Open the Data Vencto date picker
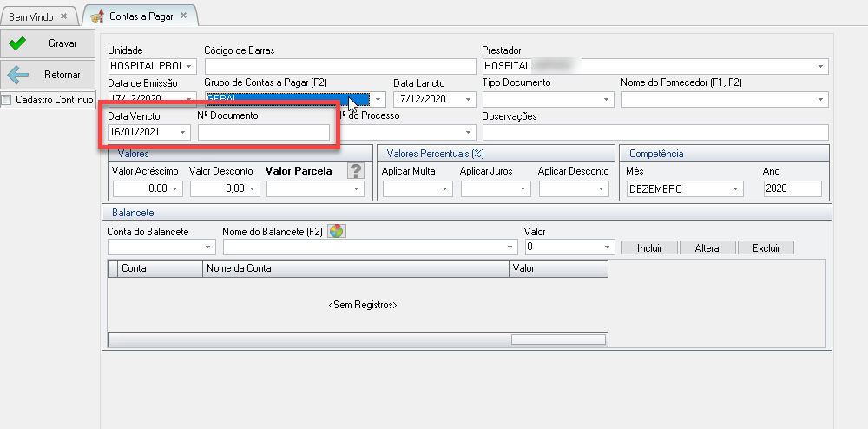This screenshot has height=429, width=868. [x=182, y=132]
